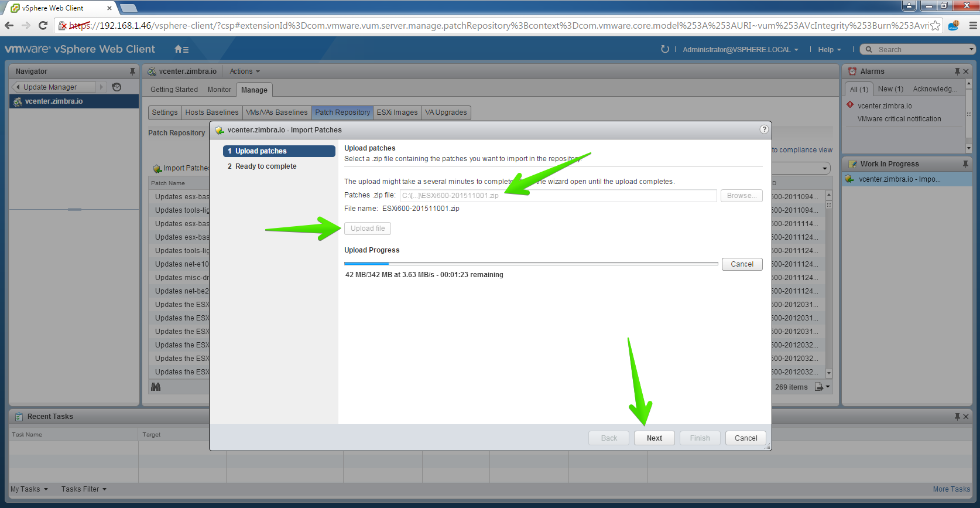The width and height of the screenshot is (980, 508).
Task: Click the browser address bar URL
Action: click(x=498, y=26)
